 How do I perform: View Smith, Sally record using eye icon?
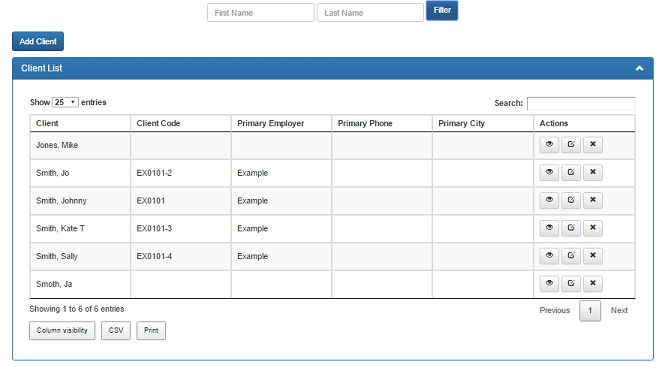pyautogui.click(x=549, y=256)
